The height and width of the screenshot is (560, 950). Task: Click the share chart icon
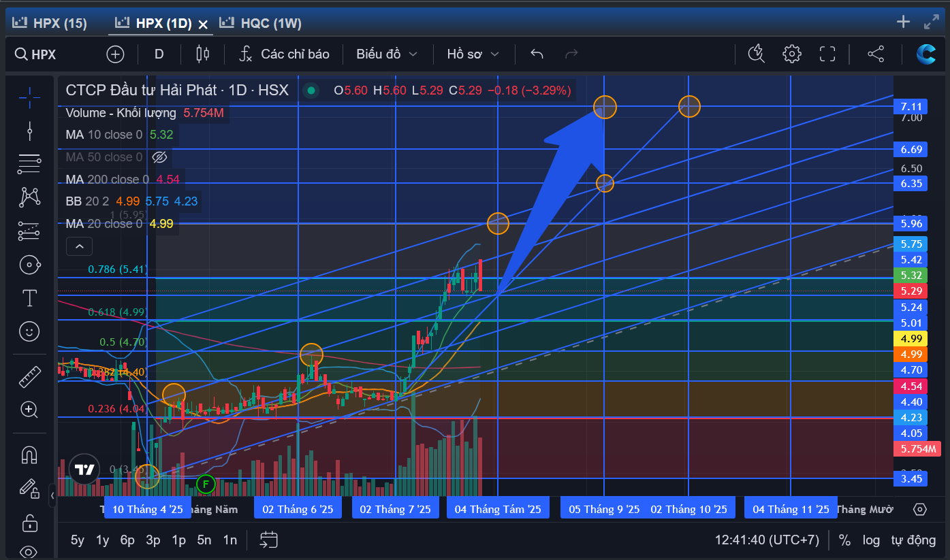tap(876, 54)
